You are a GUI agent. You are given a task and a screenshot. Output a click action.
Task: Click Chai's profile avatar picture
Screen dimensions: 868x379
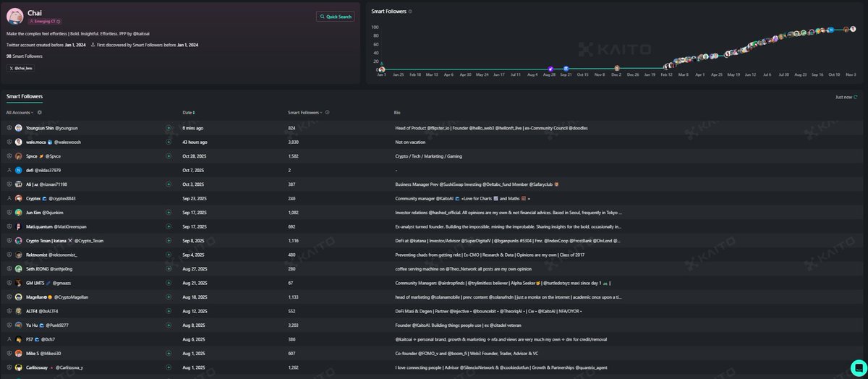pos(14,17)
